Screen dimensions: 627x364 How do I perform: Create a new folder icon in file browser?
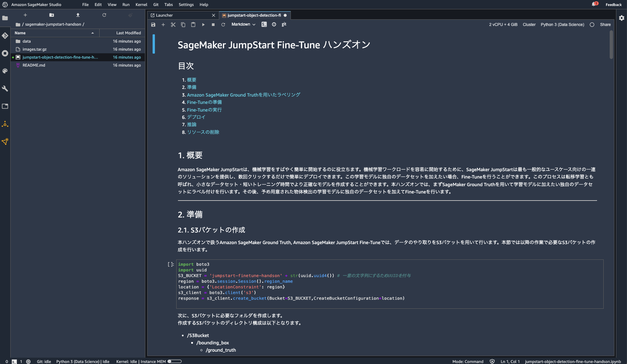coord(52,15)
